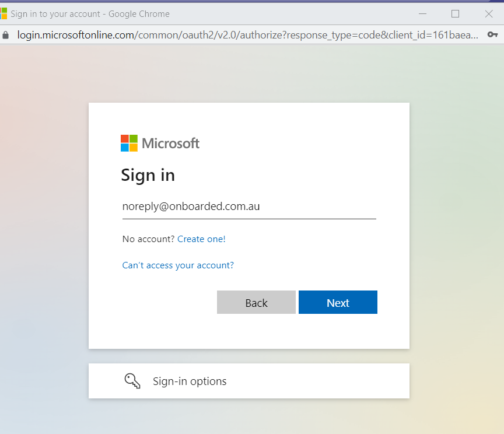Follow the 'Can't access your account?' link
The image size is (504, 434).
click(178, 265)
